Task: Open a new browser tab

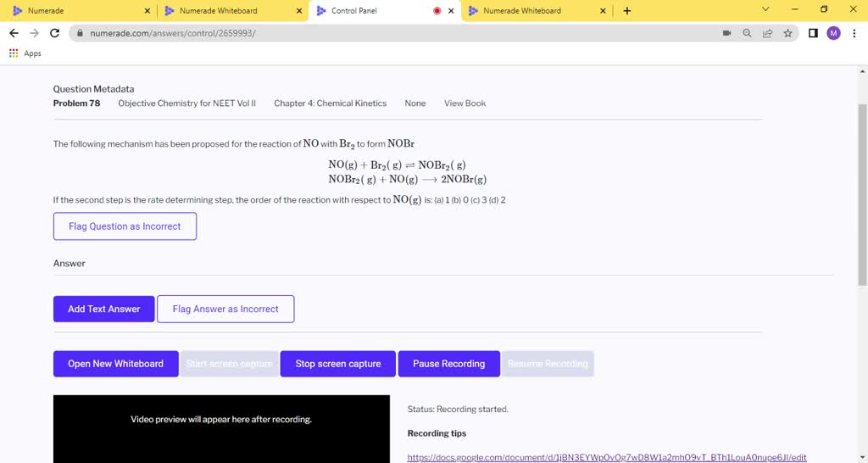Action: pyautogui.click(x=627, y=11)
